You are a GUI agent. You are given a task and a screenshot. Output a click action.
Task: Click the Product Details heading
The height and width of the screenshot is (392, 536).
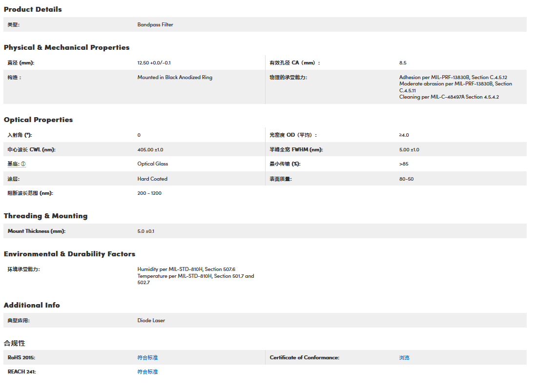pos(33,9)
